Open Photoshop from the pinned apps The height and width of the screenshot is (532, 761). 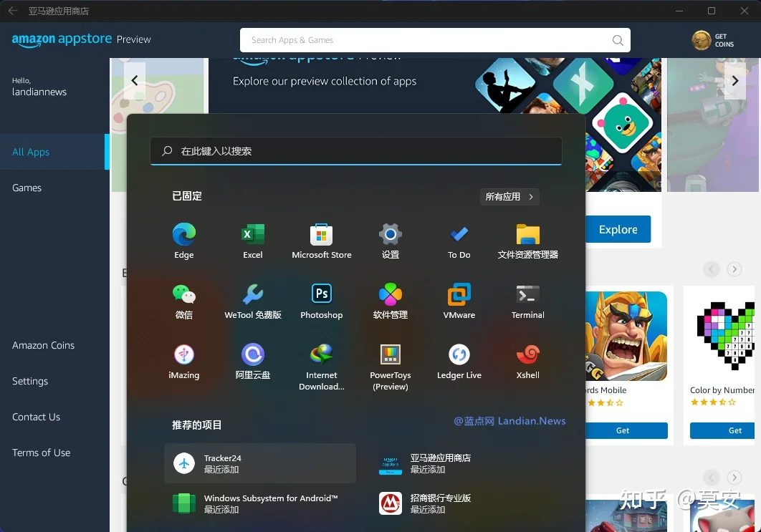coord(321,301)
